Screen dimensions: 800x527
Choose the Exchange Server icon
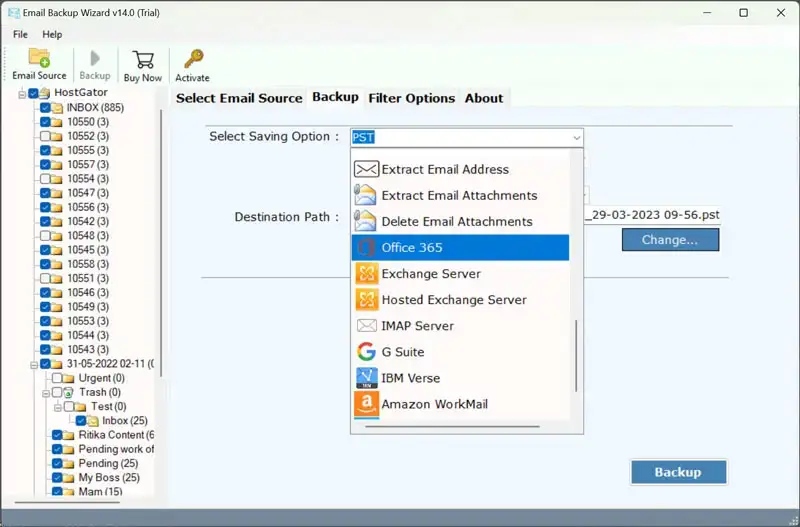pos(367,274)
